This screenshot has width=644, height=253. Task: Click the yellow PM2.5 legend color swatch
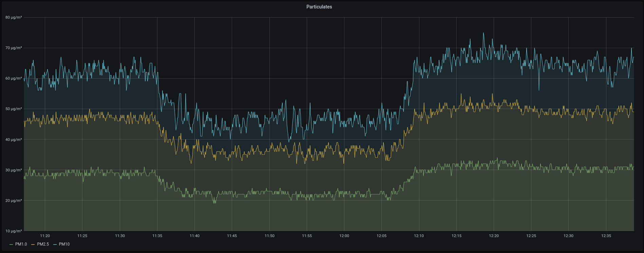(x=33, y=245)
